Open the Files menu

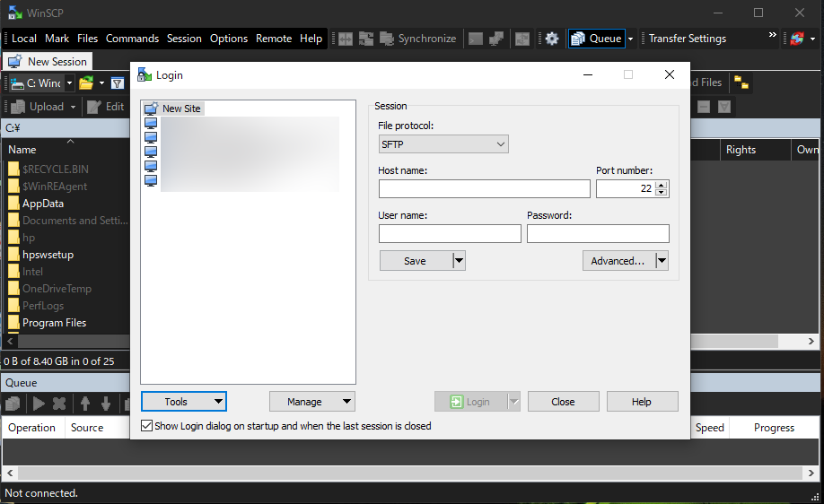pyautogui.click(x=87, y=39)
